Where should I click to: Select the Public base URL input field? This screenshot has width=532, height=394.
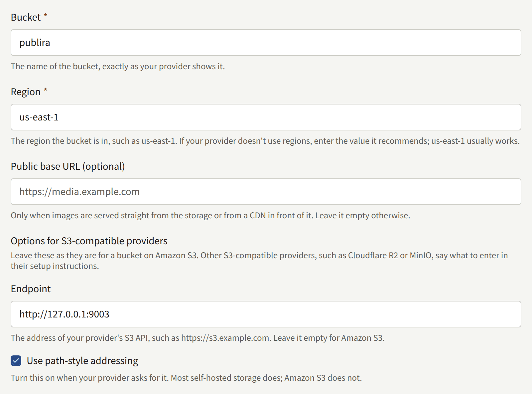pos(266,192)
